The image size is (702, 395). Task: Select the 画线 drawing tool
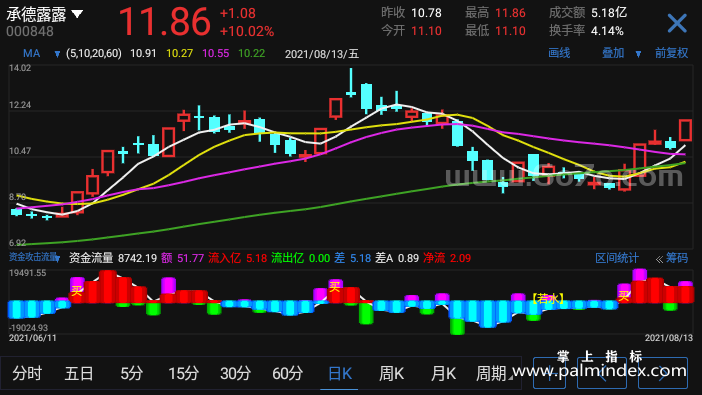(x=559, y=53)
